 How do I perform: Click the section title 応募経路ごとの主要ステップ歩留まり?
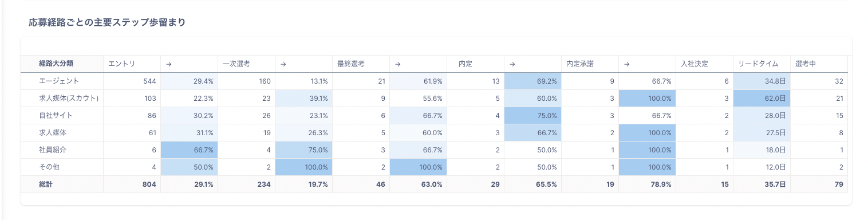point(106,22)
